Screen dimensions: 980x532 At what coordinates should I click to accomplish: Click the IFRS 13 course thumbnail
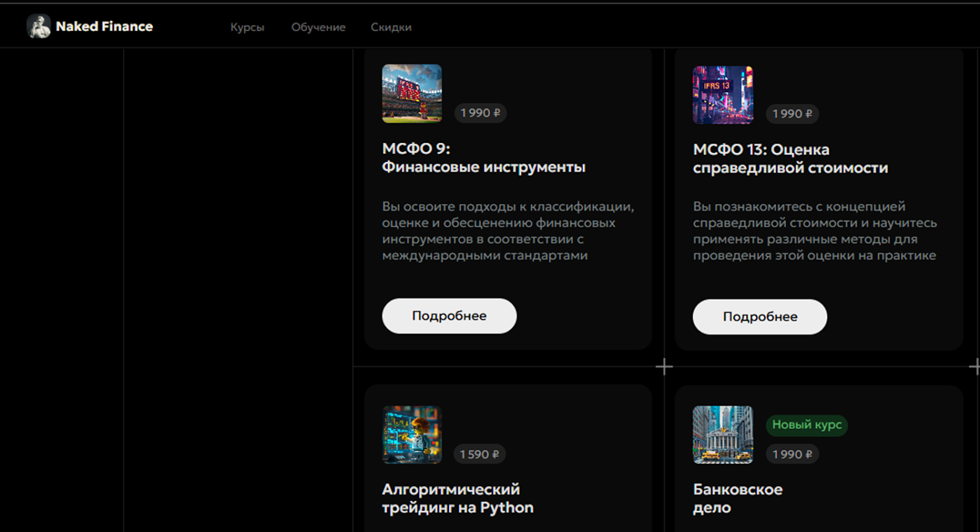pos(723,94)
